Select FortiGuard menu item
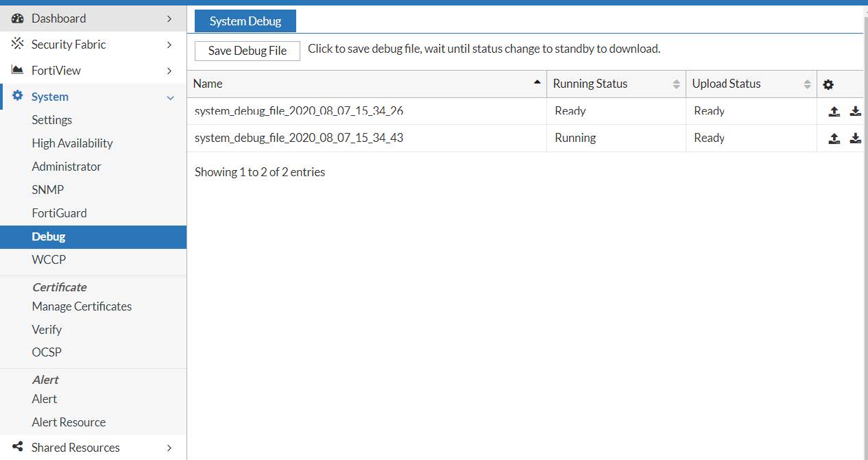 click(59, 213)
